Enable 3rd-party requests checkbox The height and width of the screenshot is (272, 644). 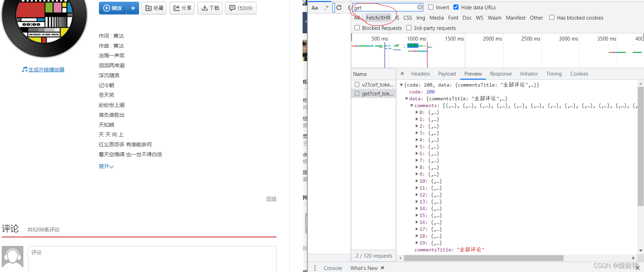(x=409, y=28)
